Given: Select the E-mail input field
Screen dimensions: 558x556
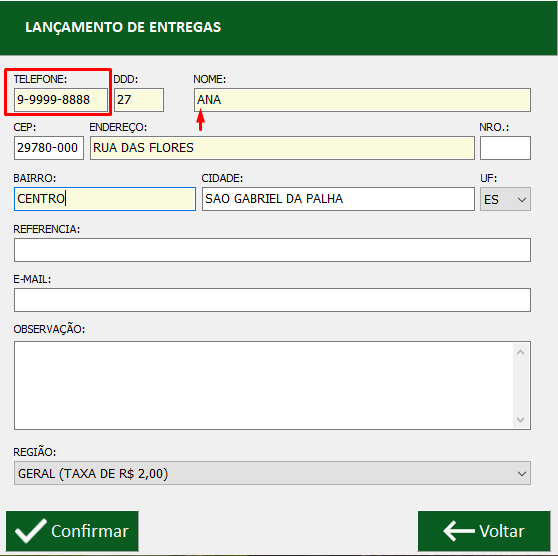Looking at the screenshot, I should tap(272, 300).
